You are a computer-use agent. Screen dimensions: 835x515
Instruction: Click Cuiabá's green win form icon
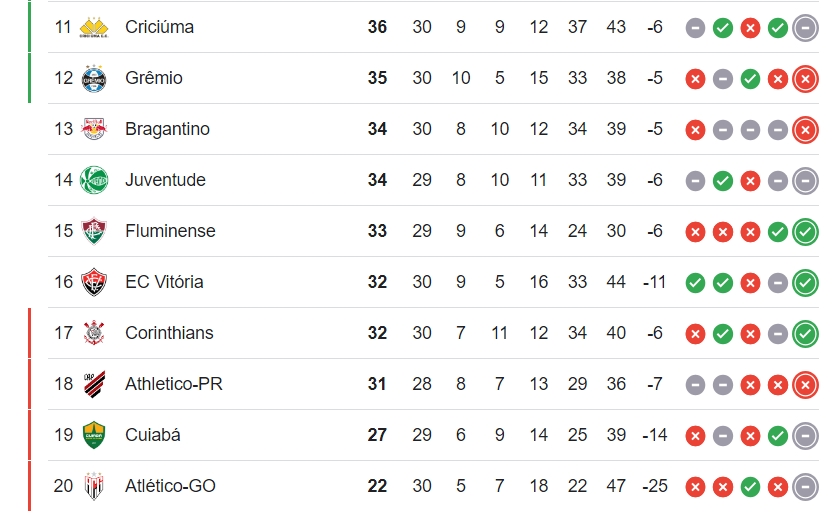tap(777, 436)
